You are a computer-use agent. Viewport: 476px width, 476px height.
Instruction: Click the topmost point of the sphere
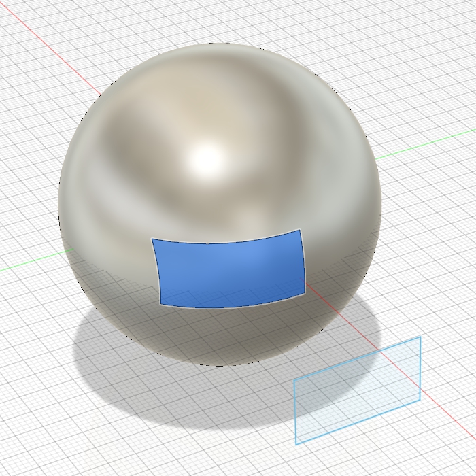pyautogui.click(x=219, y=44)
